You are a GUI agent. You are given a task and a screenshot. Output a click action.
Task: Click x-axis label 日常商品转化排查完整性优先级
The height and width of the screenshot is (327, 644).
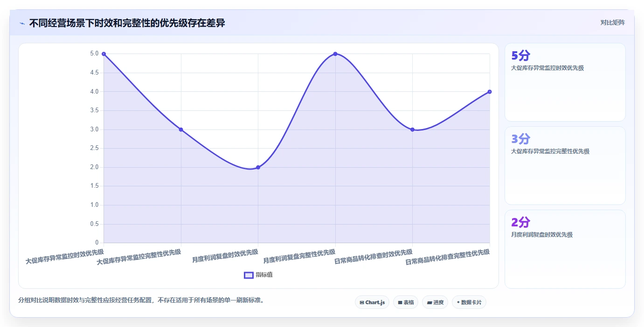click(x=448, y=257)
